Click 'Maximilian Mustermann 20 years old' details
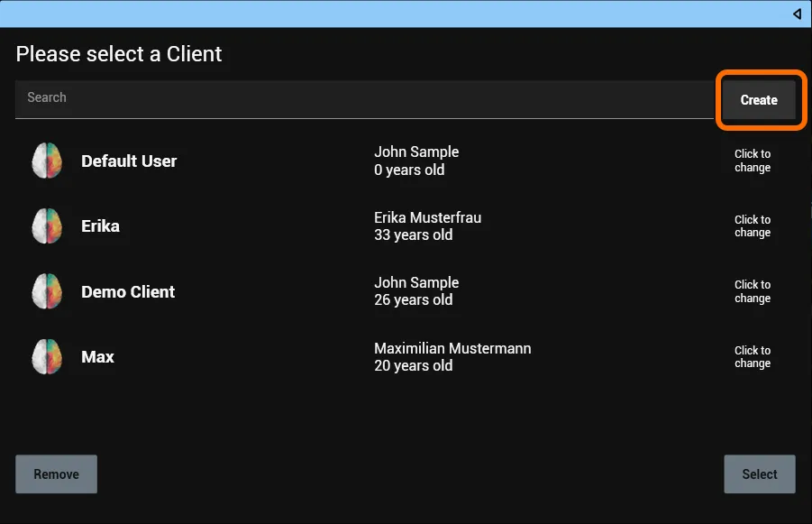Image resolution: width=812 pixels, height=524 pixels. (452, 356)
